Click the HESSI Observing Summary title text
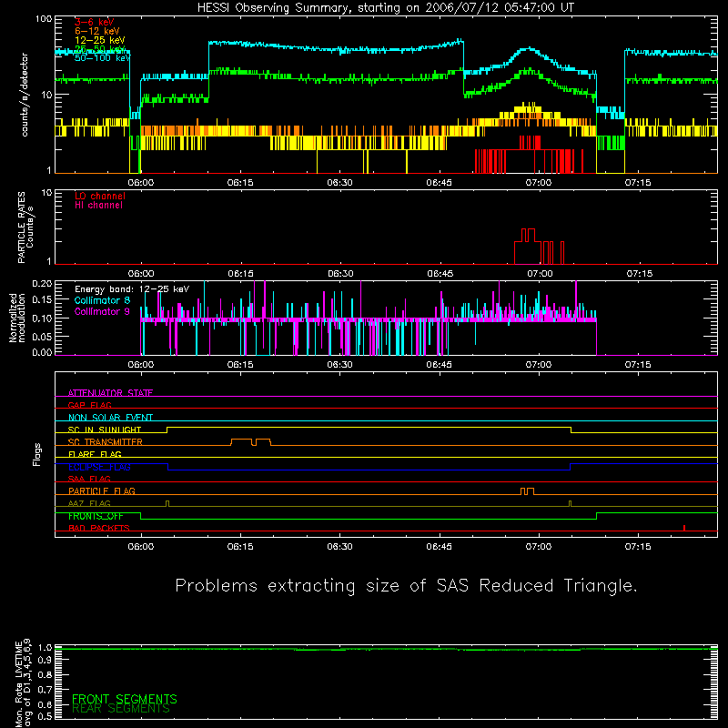 click(386, 7)
